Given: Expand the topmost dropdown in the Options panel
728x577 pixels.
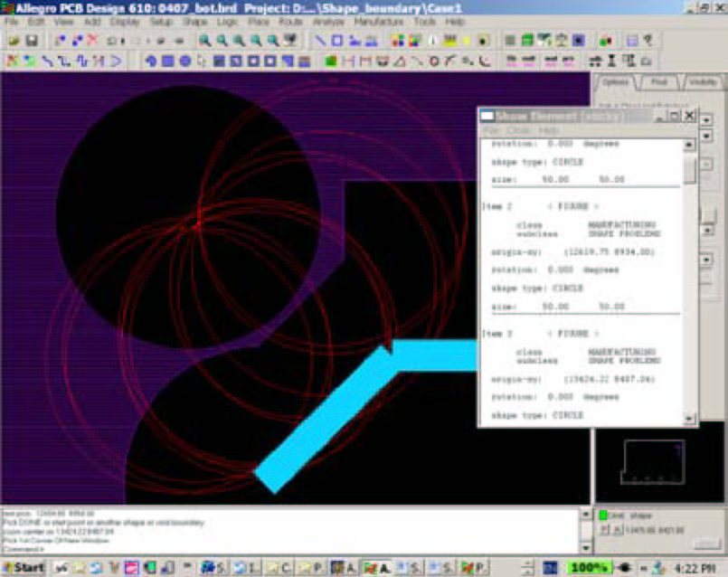Looking at the screenshot, I should (x=706, y=119).
